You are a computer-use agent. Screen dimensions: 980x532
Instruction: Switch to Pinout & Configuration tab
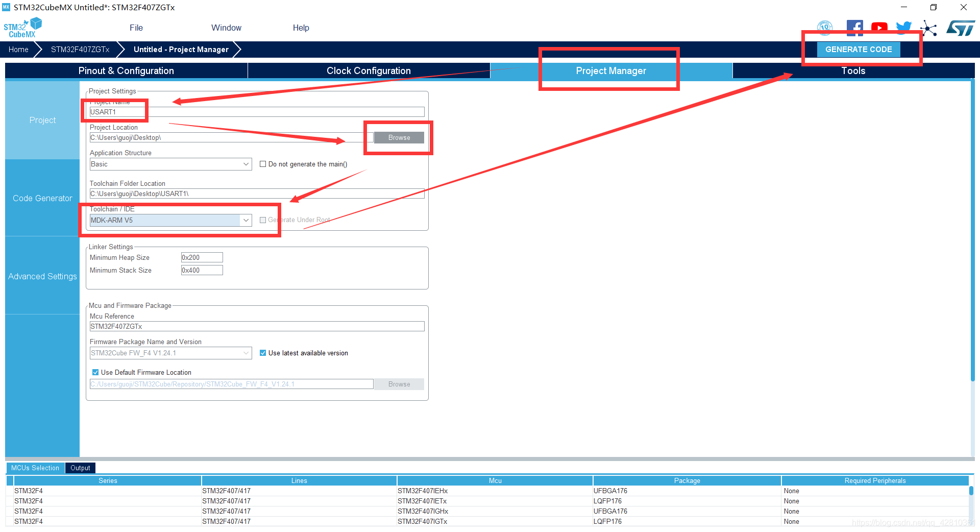[126, 71]
